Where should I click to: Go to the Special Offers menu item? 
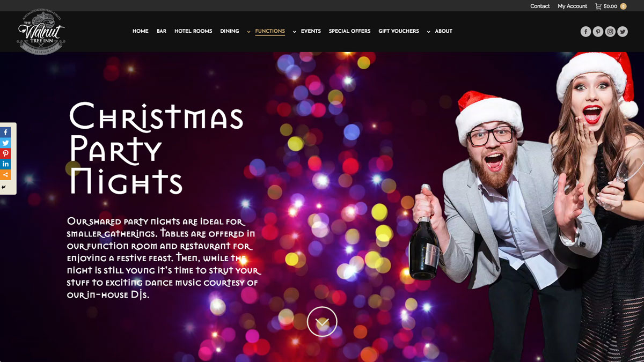click(x=349, y=31)
